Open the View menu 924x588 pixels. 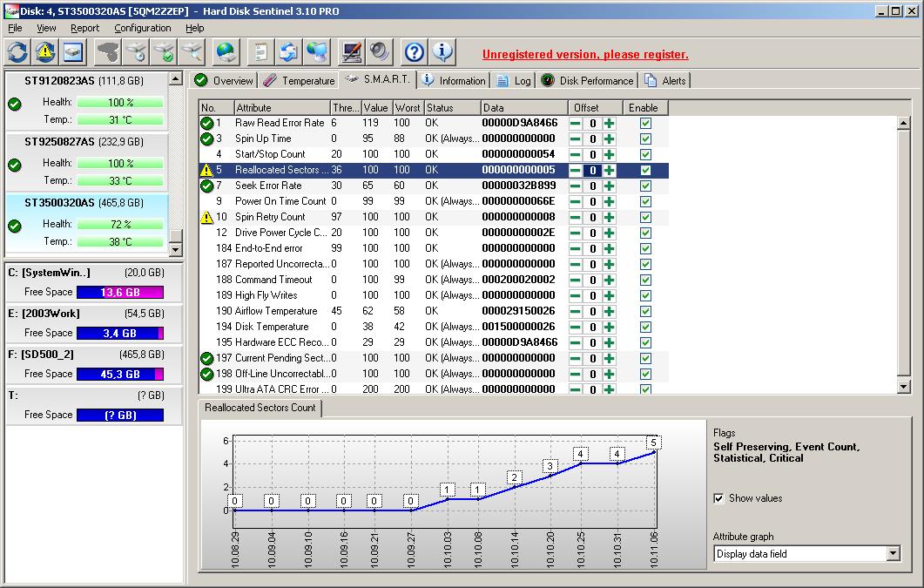pos(46,28)
